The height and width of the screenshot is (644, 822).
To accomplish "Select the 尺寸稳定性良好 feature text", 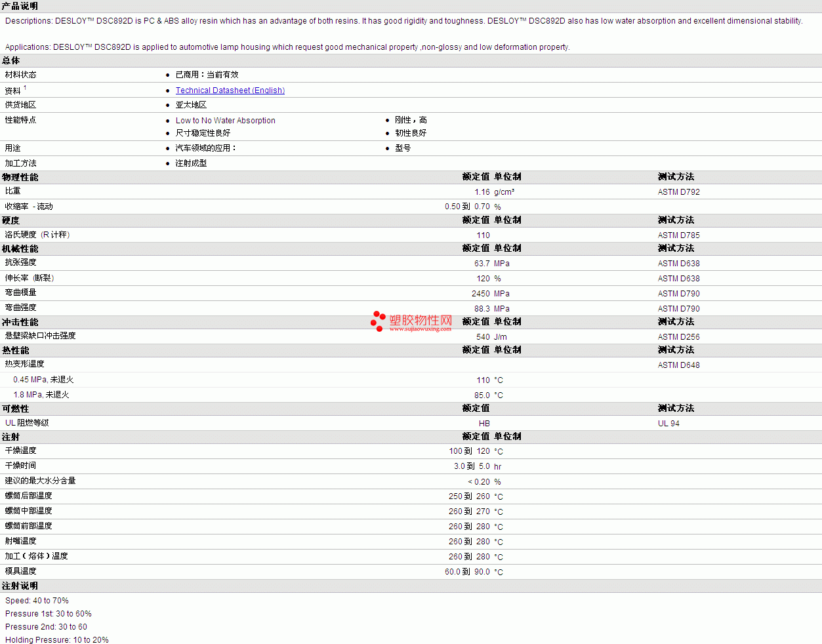I will click(203, 133).
